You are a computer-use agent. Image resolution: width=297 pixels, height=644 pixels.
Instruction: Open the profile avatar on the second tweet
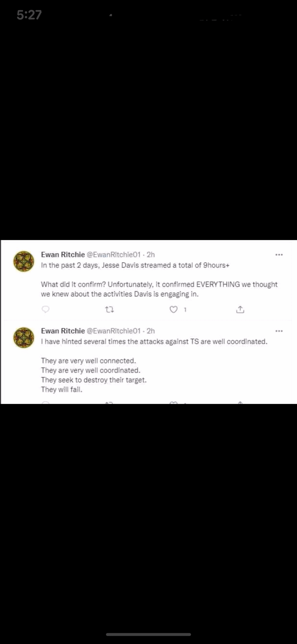pyautogui.click(x=24, y=338)
